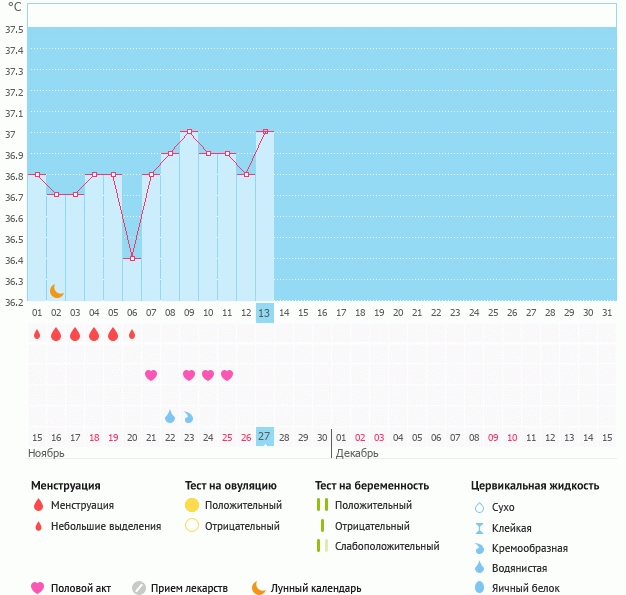Click the 'Ноябрь' month label

point(46,453)
